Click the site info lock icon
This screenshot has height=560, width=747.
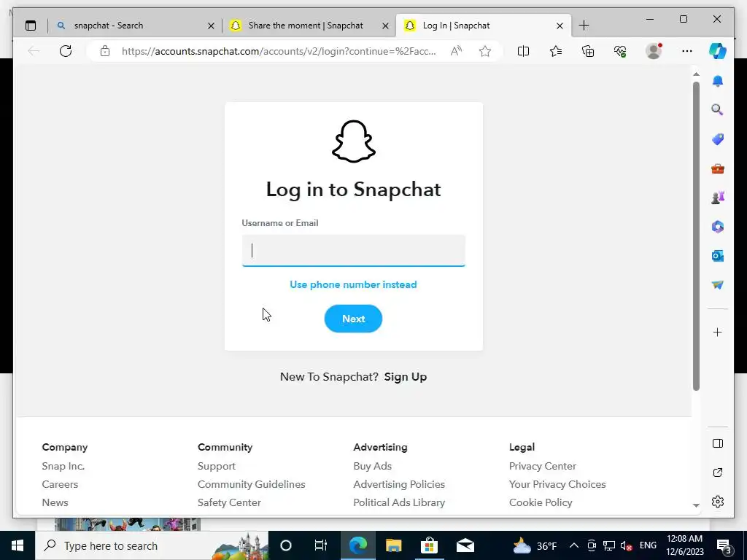[x=105, y=51]
